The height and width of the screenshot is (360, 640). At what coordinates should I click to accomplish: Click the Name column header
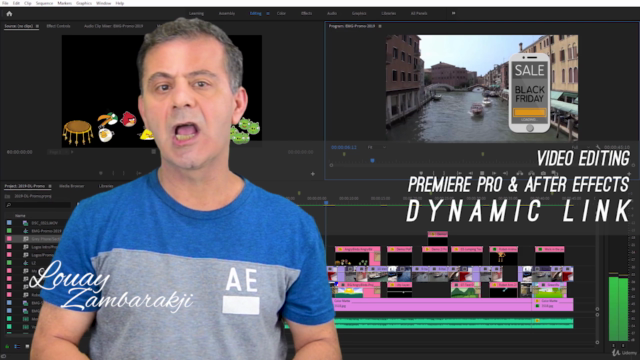pos(20,216)
